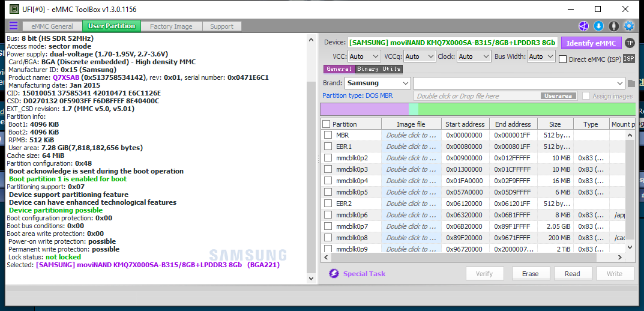Switch to the eMMC General tab
Viewport: 644px width, 311px height.
(x=52, y=26)
